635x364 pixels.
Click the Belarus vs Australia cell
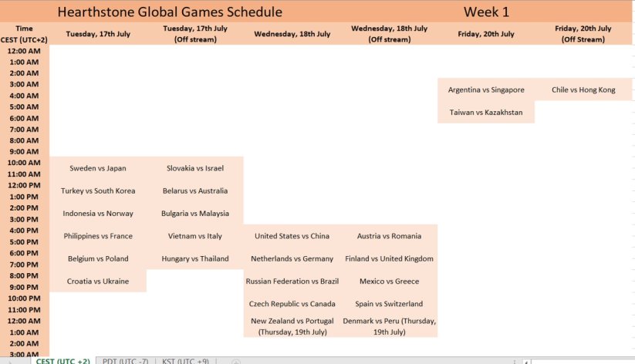[x=195, y=190]
